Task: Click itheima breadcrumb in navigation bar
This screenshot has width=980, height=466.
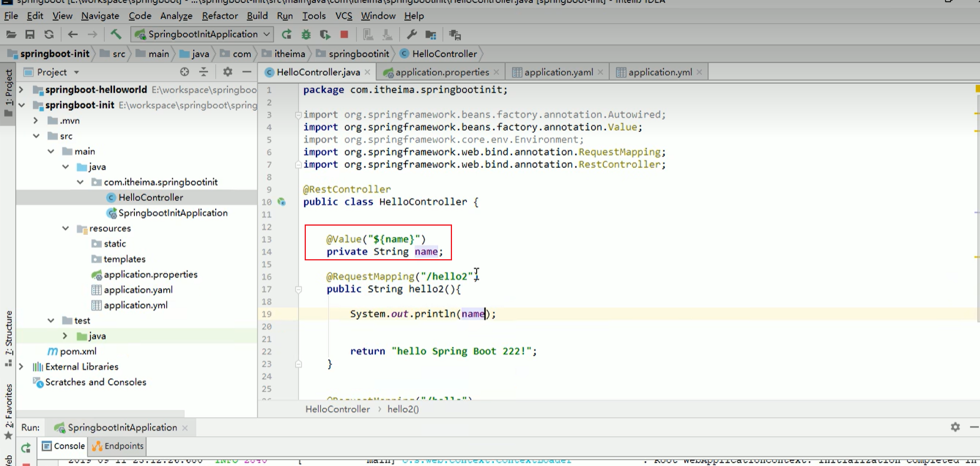Action: click(x=283, y=54)
